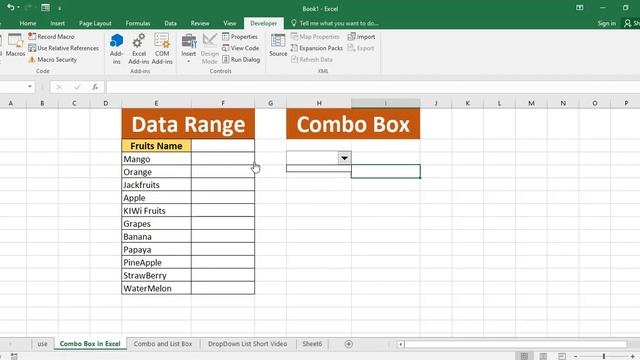
Task: Click the Undo icon in the title bar
Action: [11, 7]
